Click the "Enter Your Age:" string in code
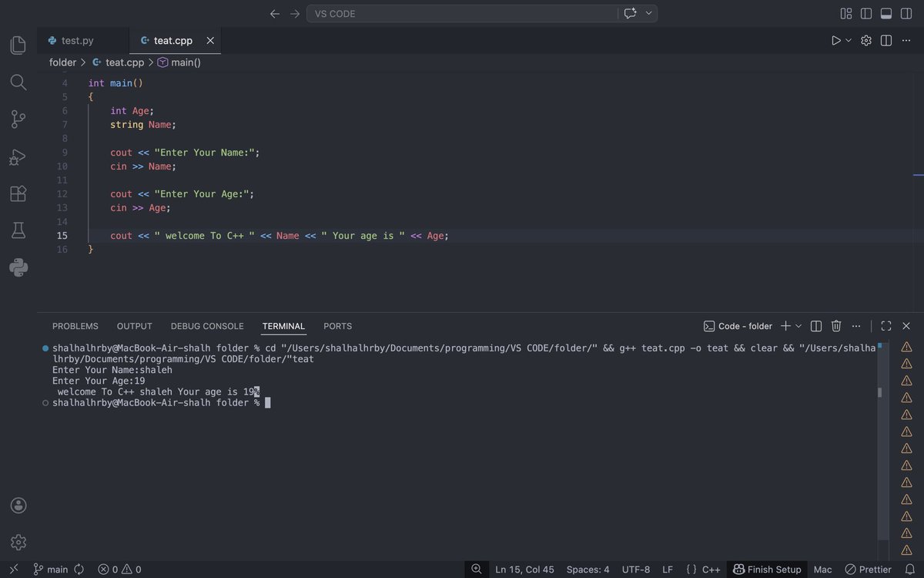This screenshot has height=578, width=924. 201,194
